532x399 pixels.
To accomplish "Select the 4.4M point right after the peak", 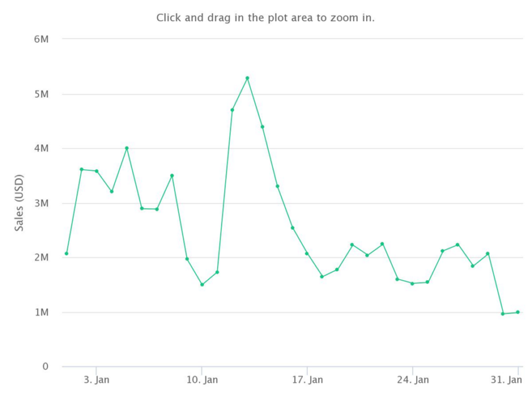I will pyautogui.click(x=262, y=127).
